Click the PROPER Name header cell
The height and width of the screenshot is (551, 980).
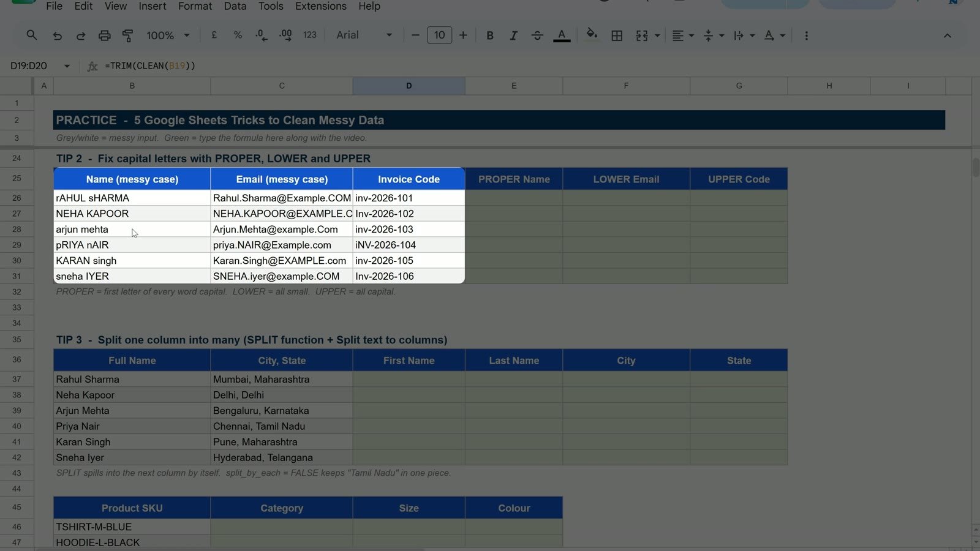point(514,179)
